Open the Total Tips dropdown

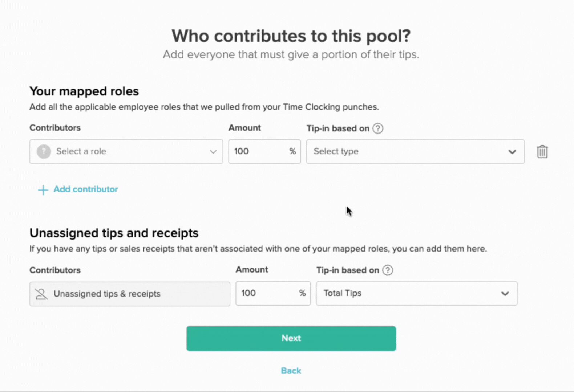[416, 293]
